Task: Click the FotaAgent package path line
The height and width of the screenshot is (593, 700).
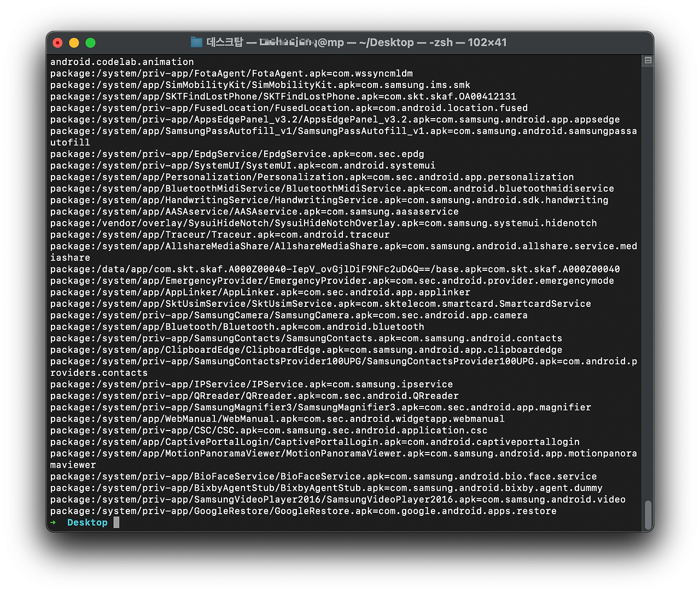Action: coord(231,73)
